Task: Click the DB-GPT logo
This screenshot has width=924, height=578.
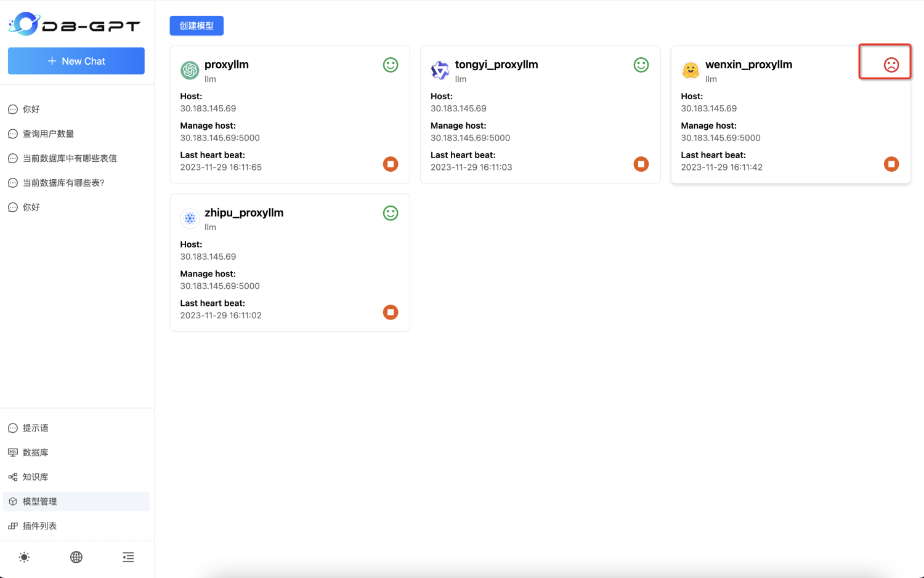Action: tap(75, 25)
